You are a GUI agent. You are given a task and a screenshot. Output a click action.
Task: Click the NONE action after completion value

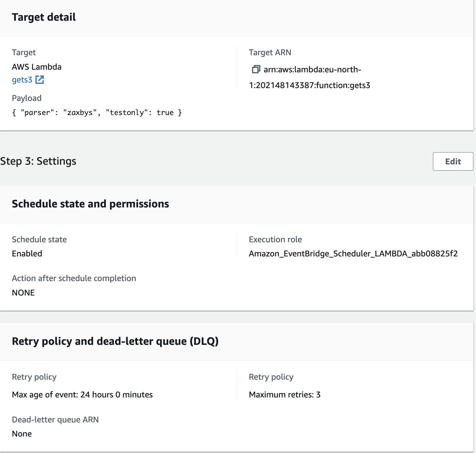23,293
